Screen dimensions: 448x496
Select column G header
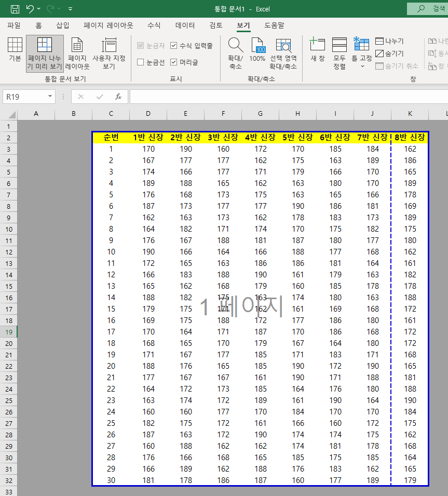click(x=260, y=114)
